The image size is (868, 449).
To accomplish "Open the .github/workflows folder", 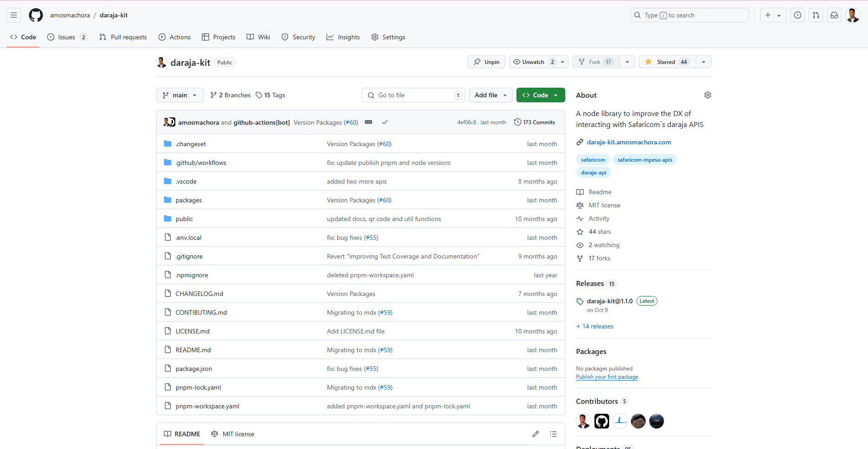I will pyautogui.click(x=201, y=163).
